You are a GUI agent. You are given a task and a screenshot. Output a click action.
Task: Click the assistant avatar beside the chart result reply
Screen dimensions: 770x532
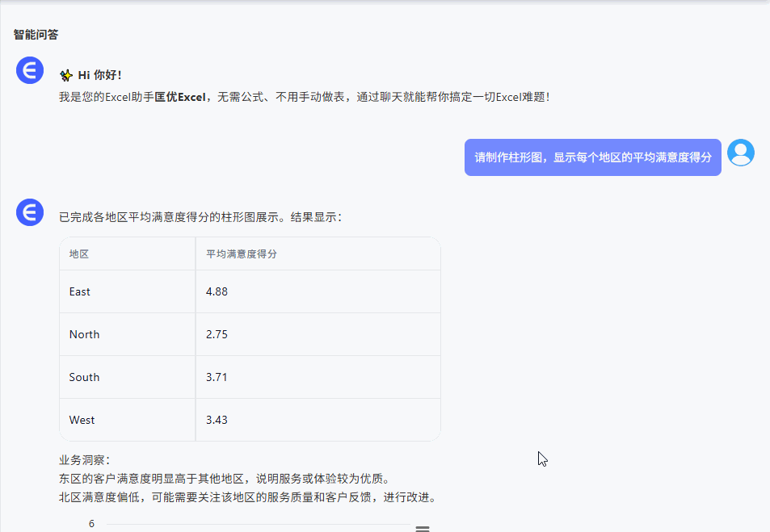(30, 212)
